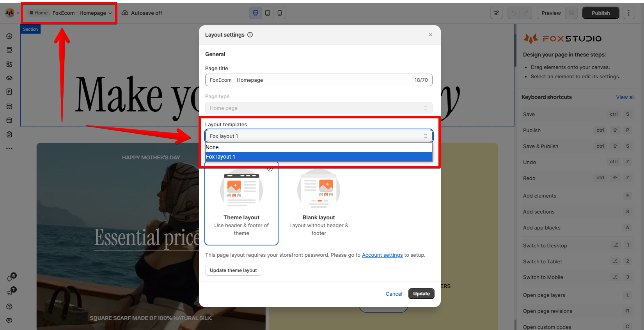Switch to mobile view icon

[280, 13]
